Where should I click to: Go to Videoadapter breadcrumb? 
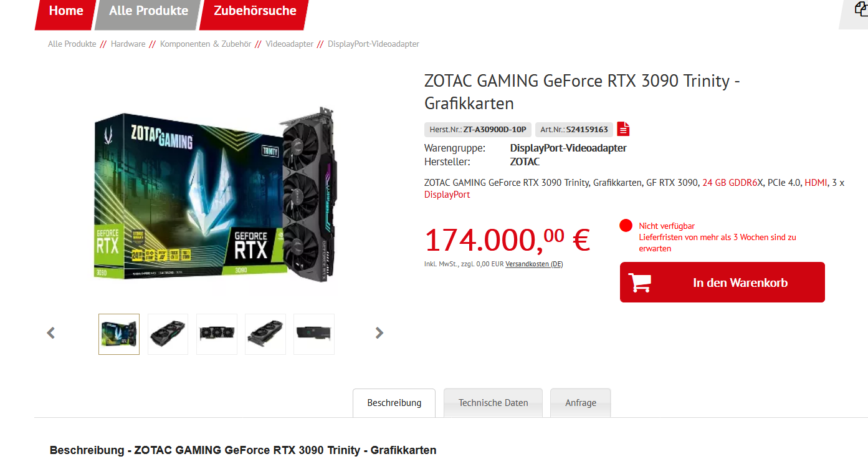[290, 44]
